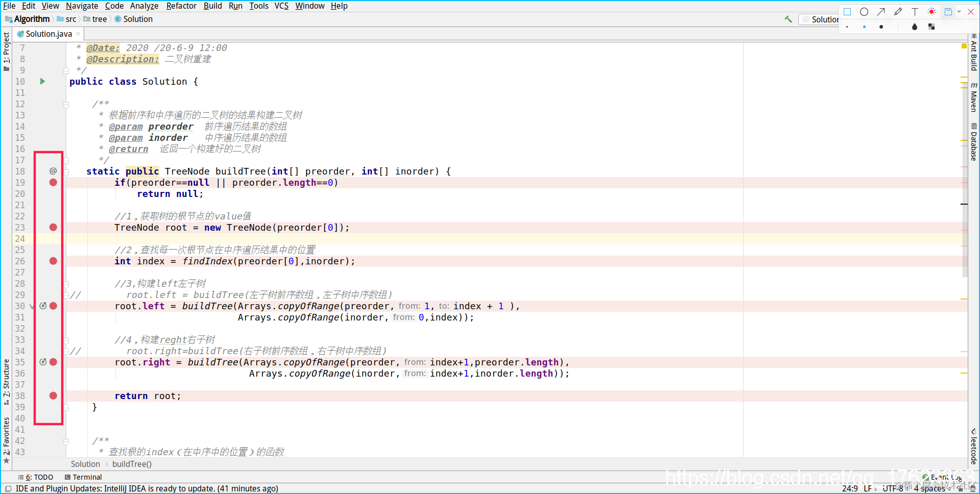The image size is (980, 494).
Task: Select the pencil freehand drawing tool
Action: (898, 12)
